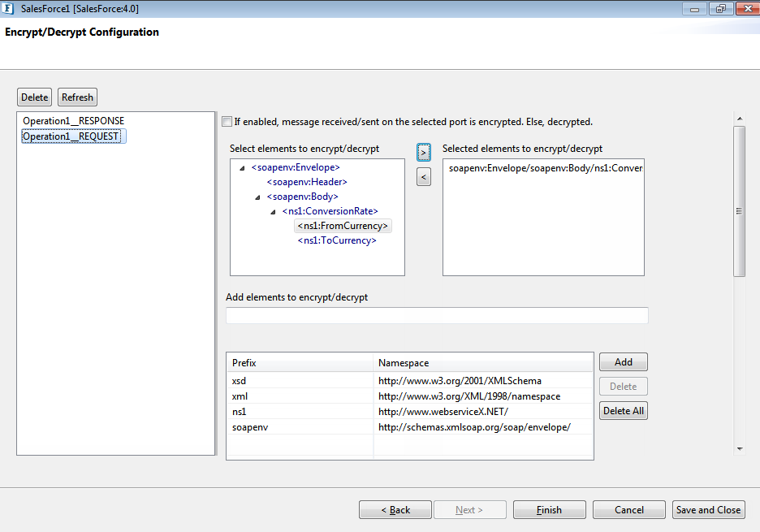The height and width of the screenshot is (532, 760).
Task: Click the vertical scrollbar up arrow
Action: pos(739,119)
